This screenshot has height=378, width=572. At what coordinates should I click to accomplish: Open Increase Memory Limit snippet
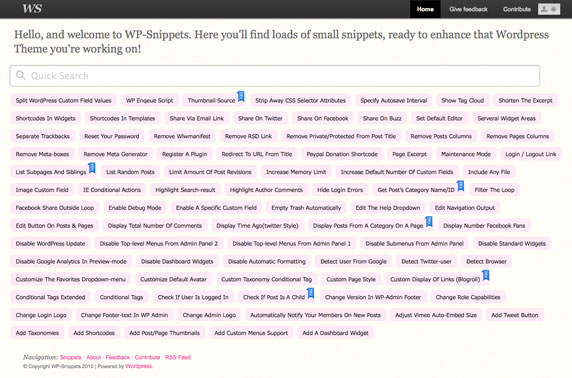pyautogui.click(x=296, y=172)
